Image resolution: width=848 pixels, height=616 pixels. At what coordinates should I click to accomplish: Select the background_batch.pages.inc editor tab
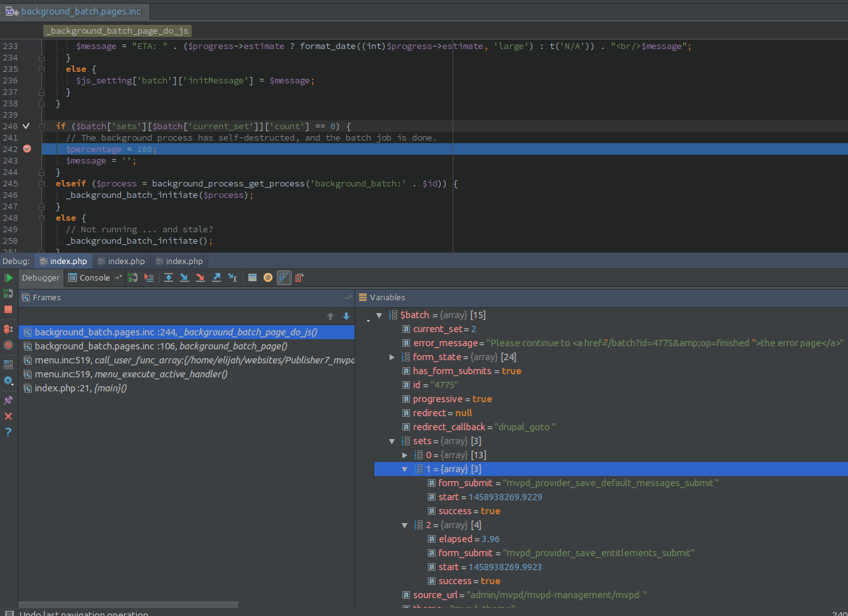[74, 11]
